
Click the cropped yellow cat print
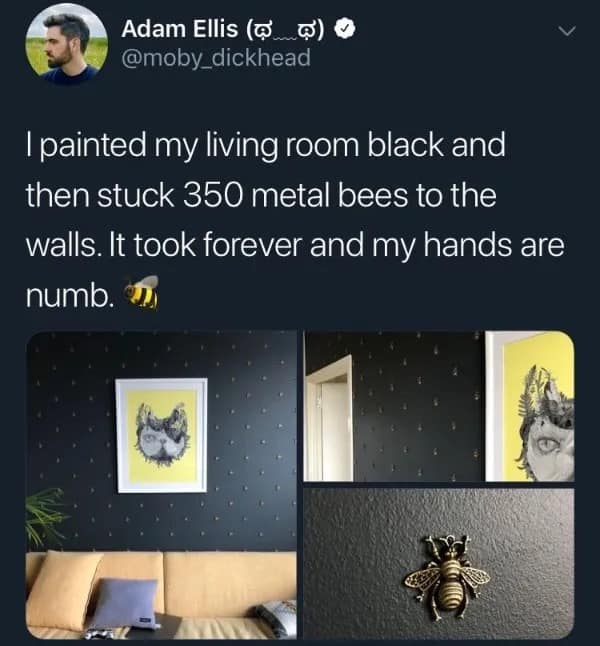532,406
